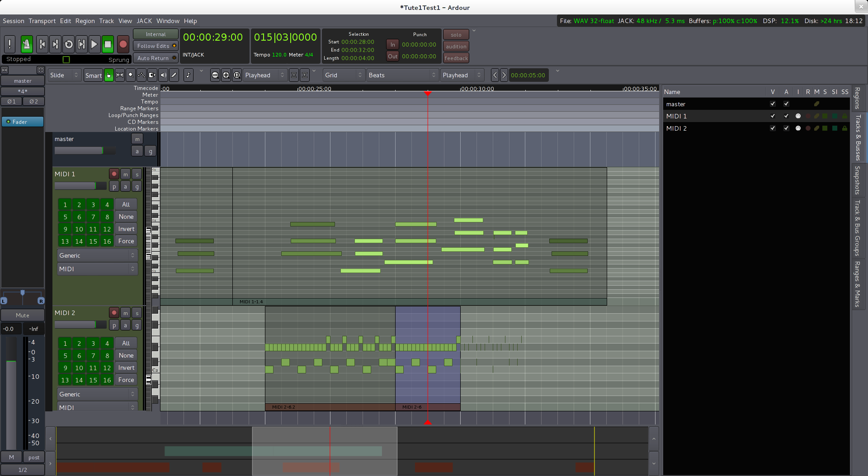Uncheck MIDI 2 active checkbox
This screenshot has width=868, height=476.
pyautogui.click(x=786, y=128)
